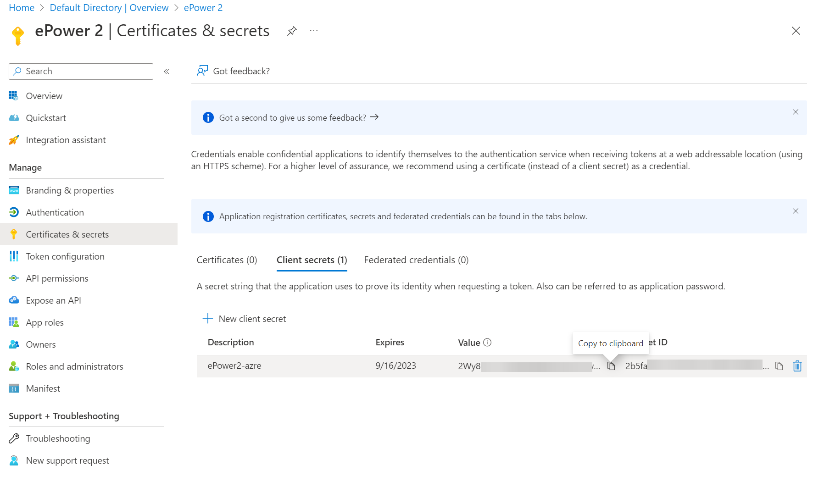The height and width of the screenshot is (504, 813).
Task: Click the info icon in the application registration banner
Action: click(208, 216)
